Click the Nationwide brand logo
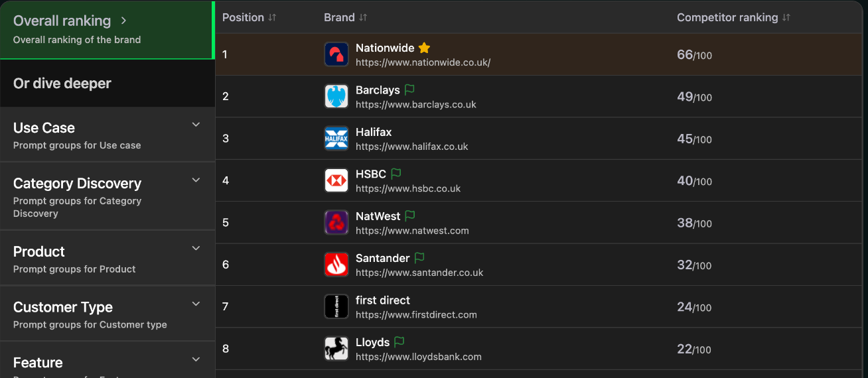This screenshot has height=378, width=868. pos(336,54)
